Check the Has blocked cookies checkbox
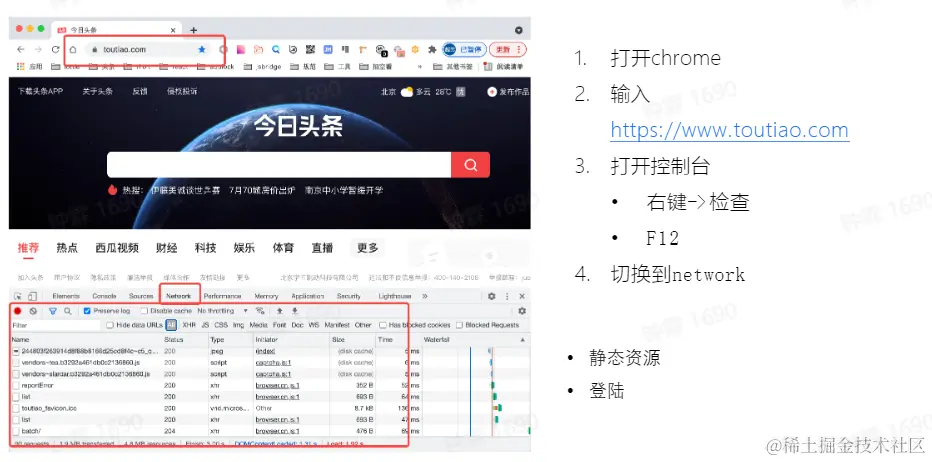 pyautogui.click(x=383, y=325)
